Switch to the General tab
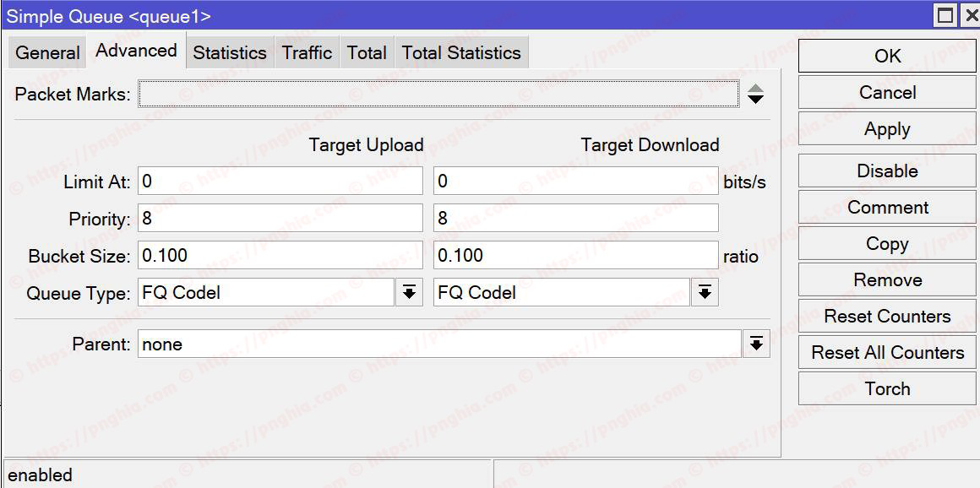 pos(47,52)
